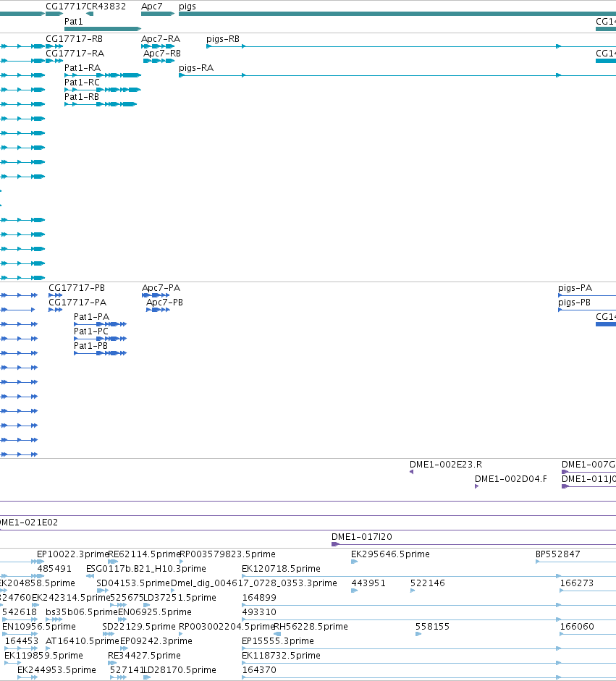Click the Pat1-PB protein label
The width and height of the screenshot is (616, 681).
coord(90,346)
